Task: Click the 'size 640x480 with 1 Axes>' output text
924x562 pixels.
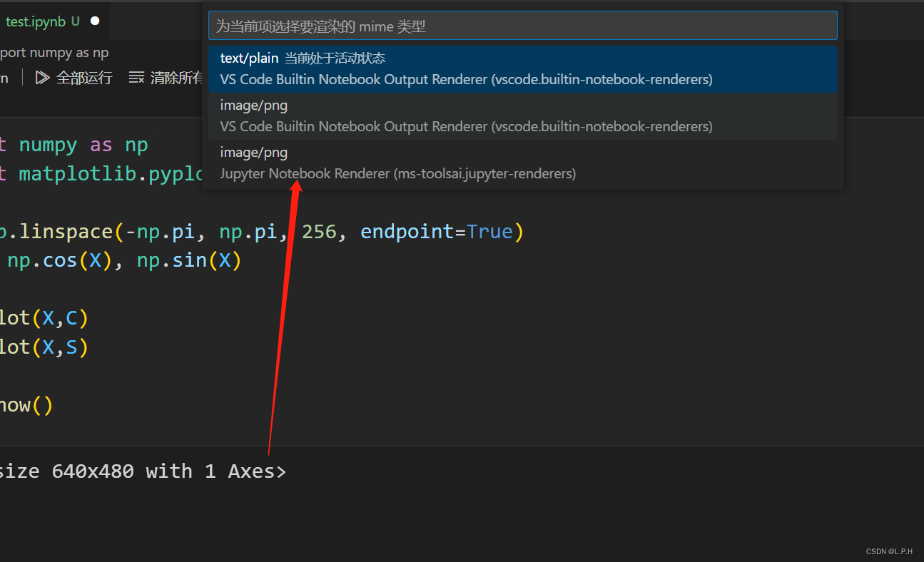Action: pos(143,471)
